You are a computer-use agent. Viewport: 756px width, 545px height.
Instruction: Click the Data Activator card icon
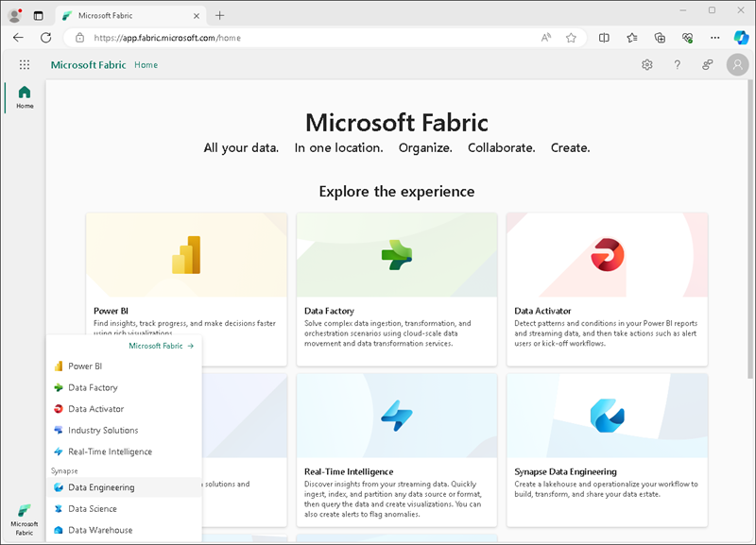pyautogui.click(x=608, y=254)
